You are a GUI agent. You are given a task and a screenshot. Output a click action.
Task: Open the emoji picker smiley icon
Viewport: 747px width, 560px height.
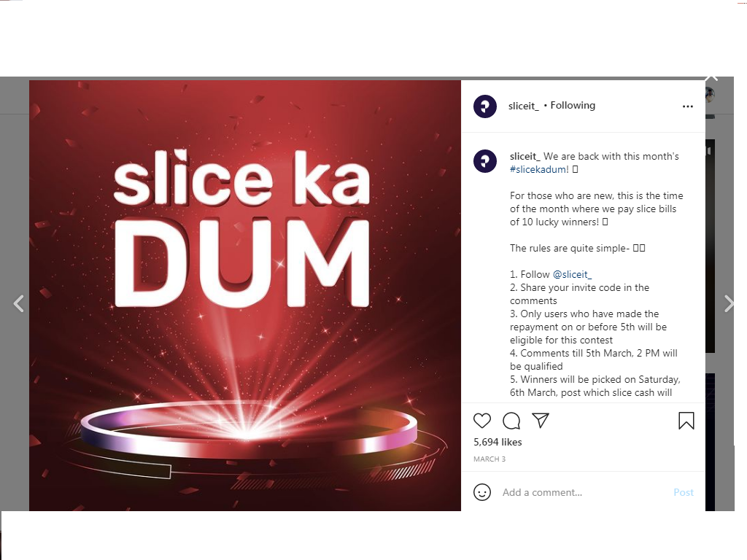pos(482,492)
